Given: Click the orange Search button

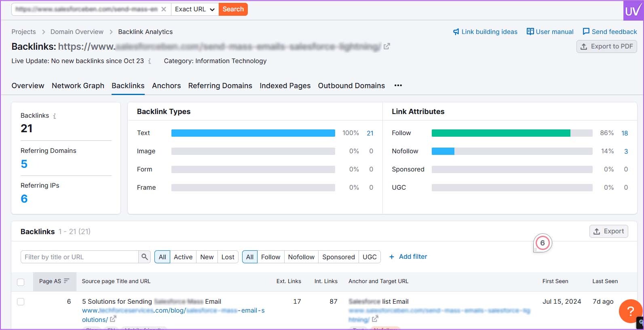Looking at the screenshot, I should (233, 9).
